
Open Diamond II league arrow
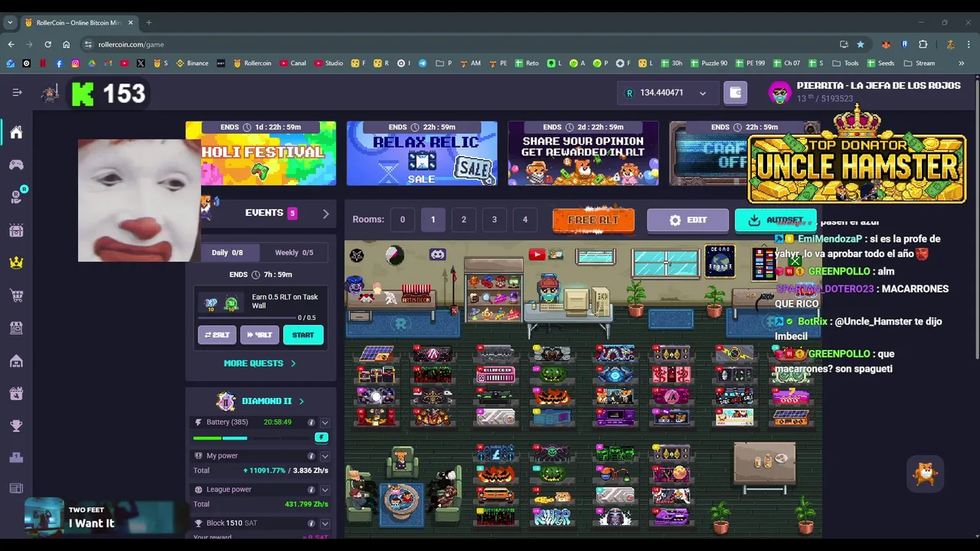[301, 401]
